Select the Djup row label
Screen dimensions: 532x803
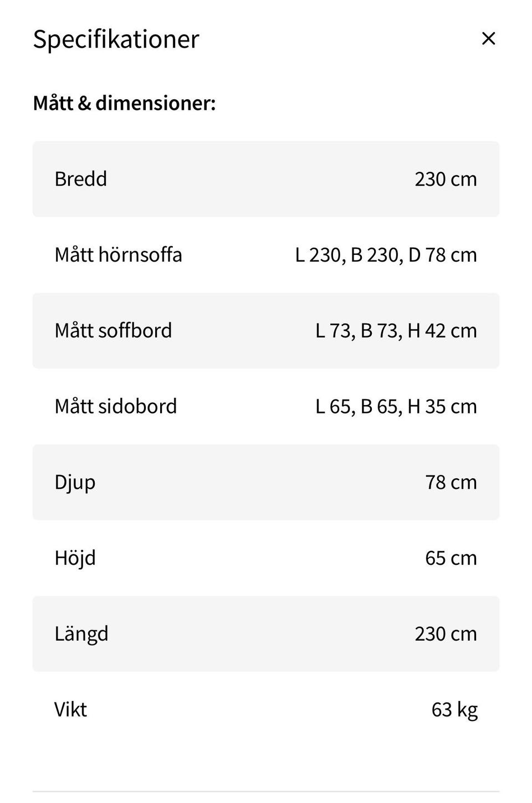click(75, 482)
